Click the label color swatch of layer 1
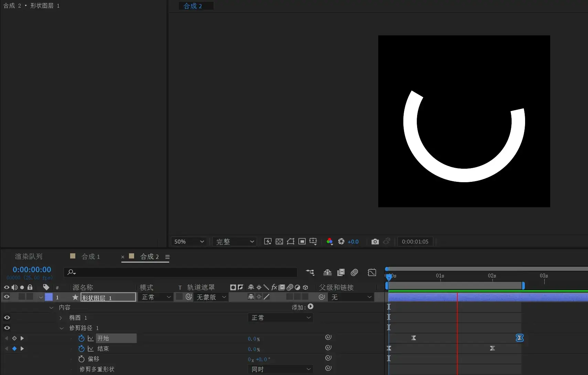The height and width of the screenshot is (375, 588). click(49, 297)
